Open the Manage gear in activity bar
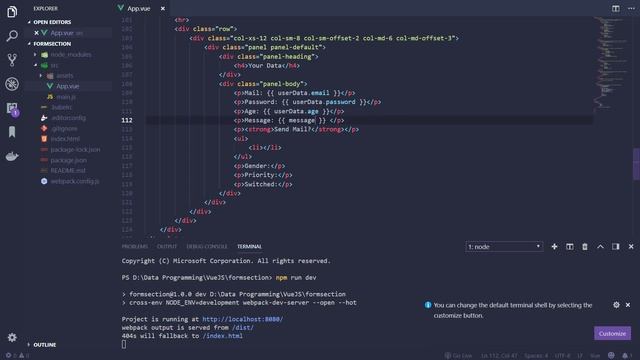This screenshot has height=360, width=640. [x=12, y=338]
